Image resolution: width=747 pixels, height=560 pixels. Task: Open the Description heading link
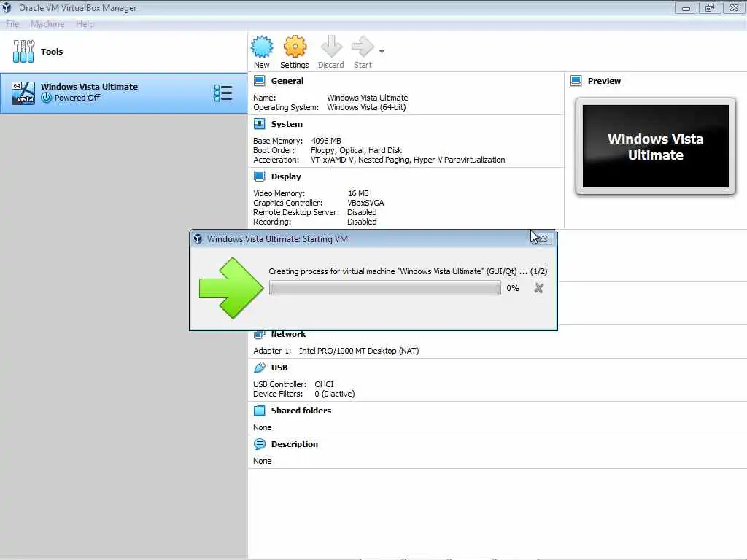pos(295,444)
